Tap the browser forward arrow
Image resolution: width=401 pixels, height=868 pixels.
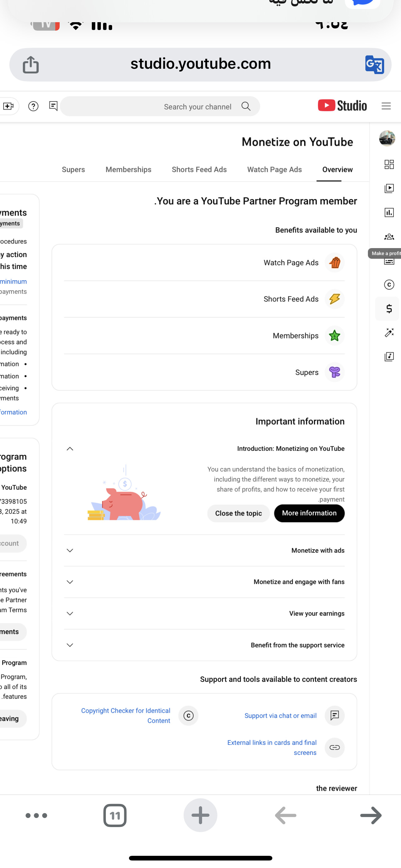point(371,816)
